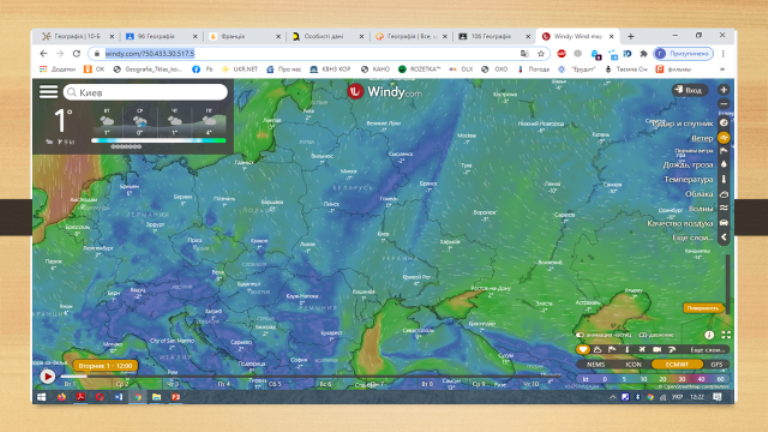Screen dimensions: 768x432
Task: Open the Windy hamburger menu
Action: click(48, 92)
